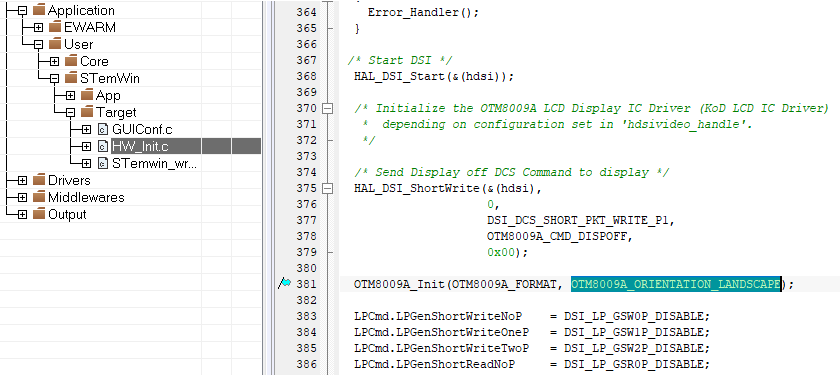
Task: Expand the HW_Init.c file node
Action: (86, 147)
